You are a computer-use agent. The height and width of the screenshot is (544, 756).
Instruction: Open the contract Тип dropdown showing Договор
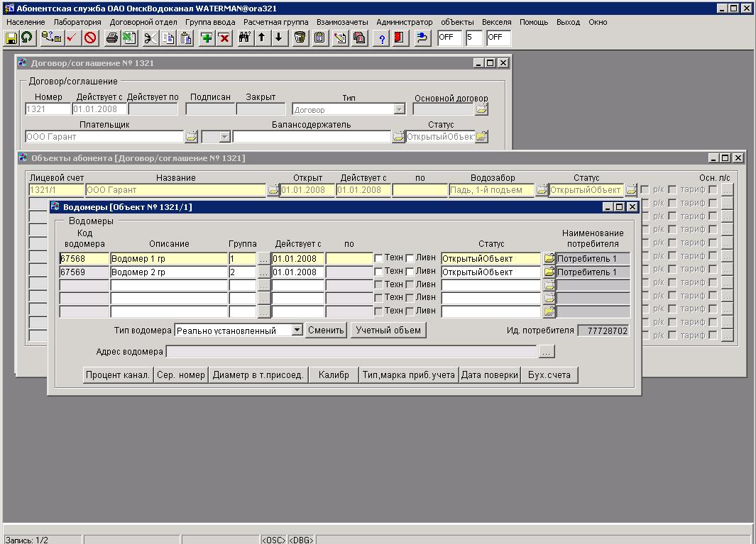[399, 109]
